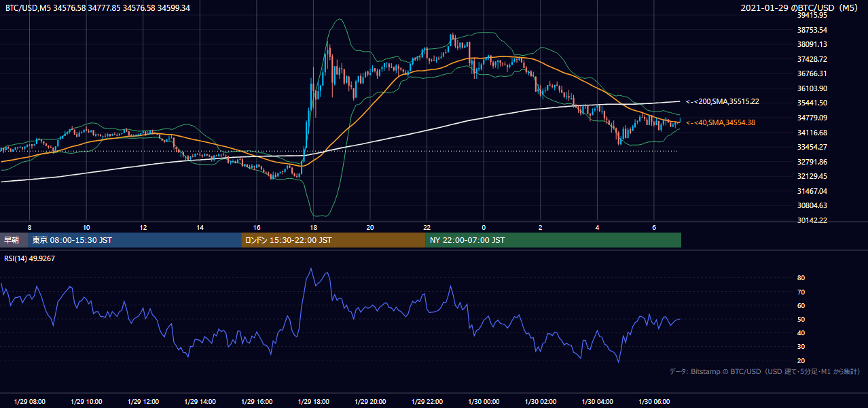
Task: Click the Bitstamp data source credit text
Action: 765,371
